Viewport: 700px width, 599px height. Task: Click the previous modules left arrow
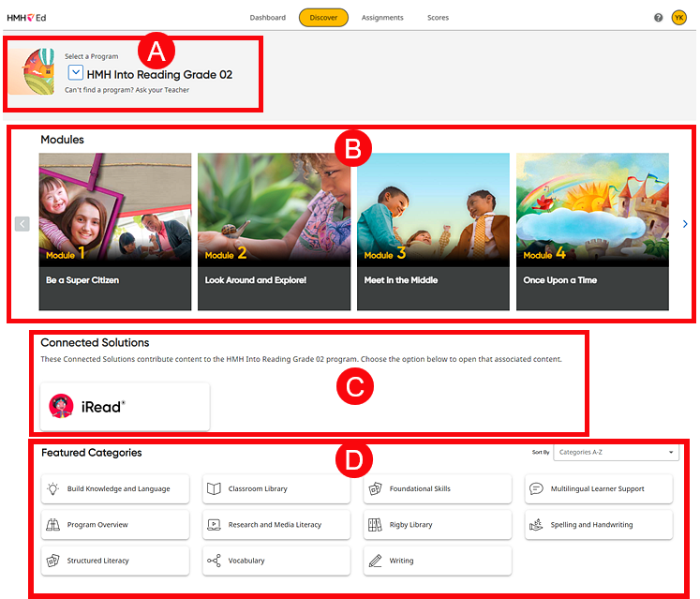pyautogui.click(x=22, y=224)
